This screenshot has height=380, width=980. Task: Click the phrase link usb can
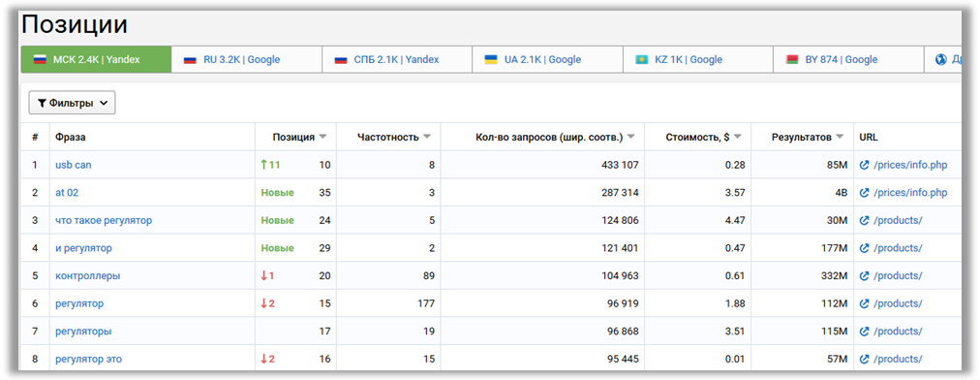click(x=74, y=165)
